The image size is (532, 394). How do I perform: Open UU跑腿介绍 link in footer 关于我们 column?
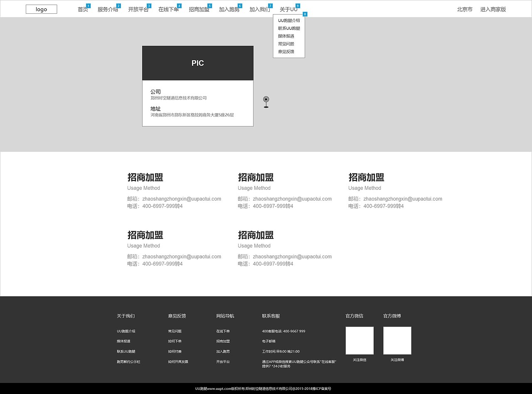coord(126,331)
